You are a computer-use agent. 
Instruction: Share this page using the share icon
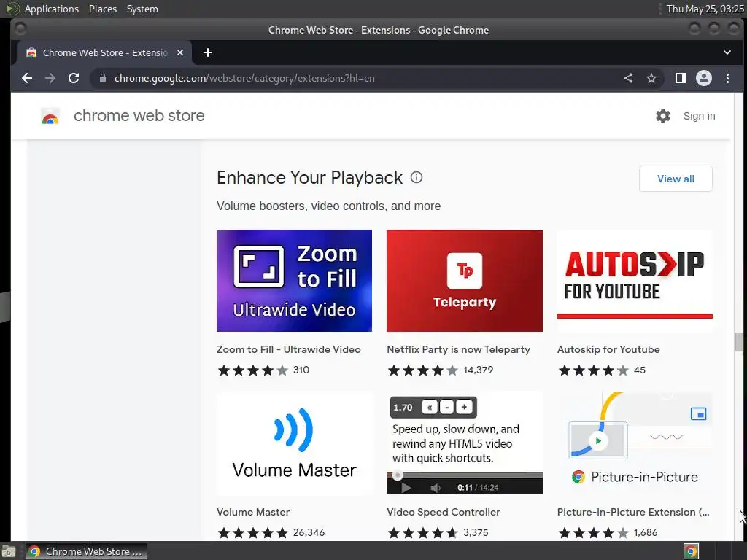(628, 78)
